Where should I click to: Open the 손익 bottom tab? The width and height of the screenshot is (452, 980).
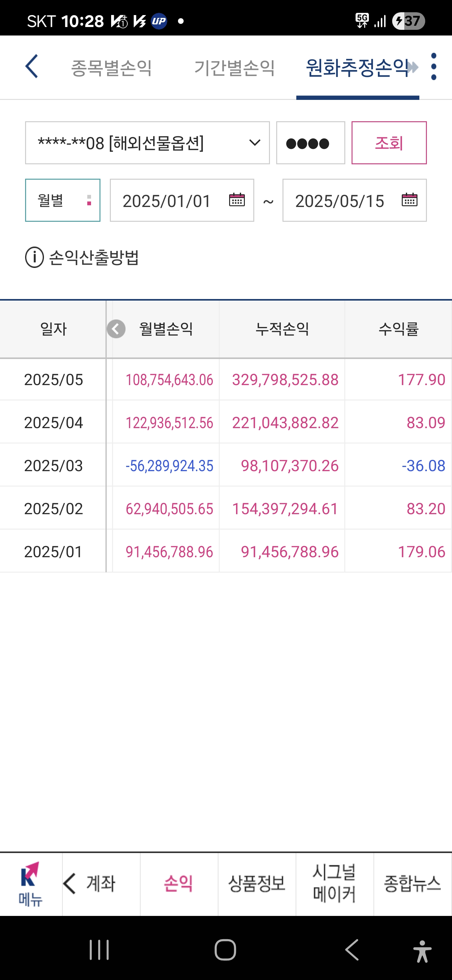pyautogui.click(x=179, y=883)
